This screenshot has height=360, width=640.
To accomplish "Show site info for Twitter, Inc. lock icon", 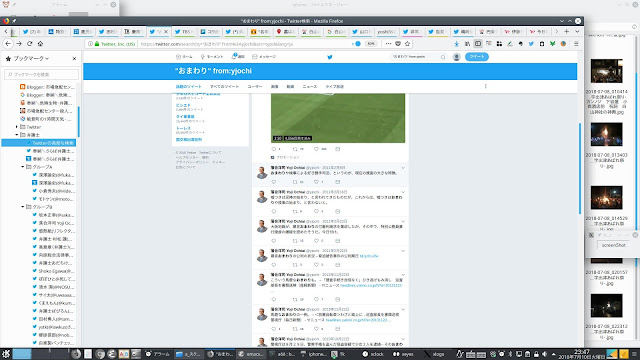I will (x=97, y=44).
